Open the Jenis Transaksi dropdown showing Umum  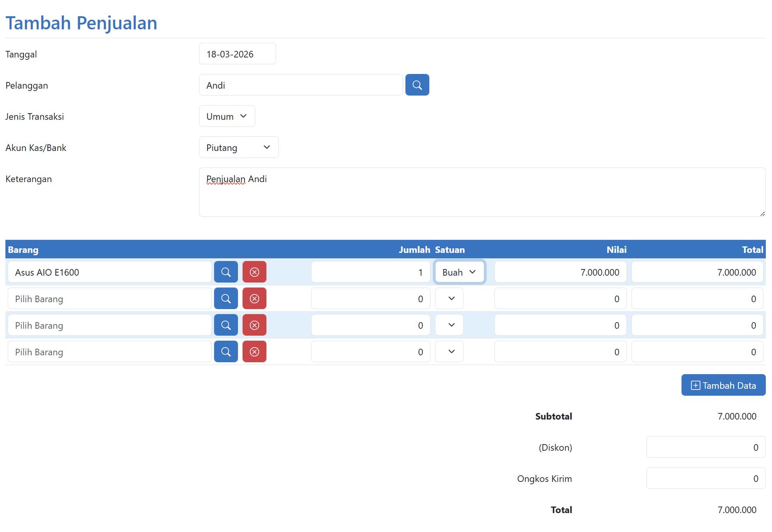[227, 116]
